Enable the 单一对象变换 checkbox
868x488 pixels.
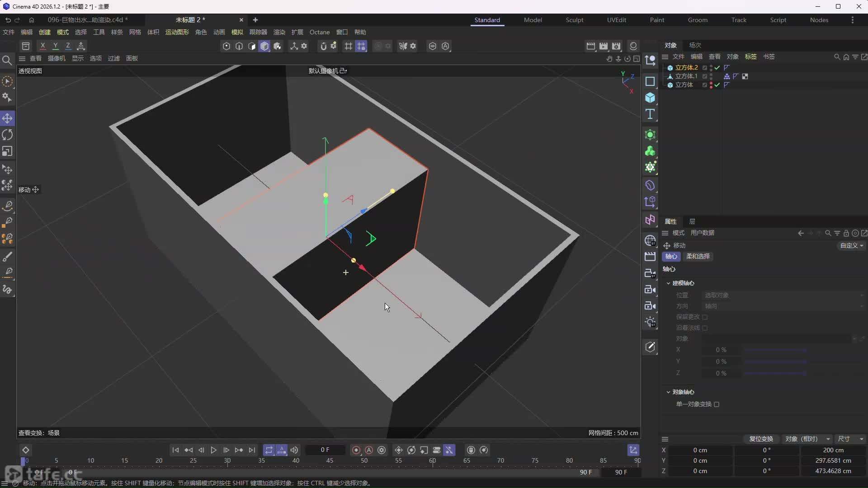click(x=717, y=404)
